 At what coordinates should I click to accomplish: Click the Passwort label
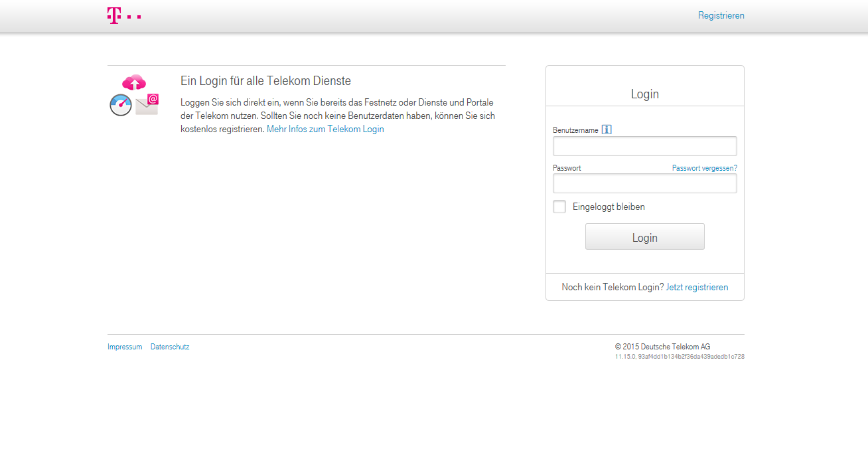click(x=567, y=168)
